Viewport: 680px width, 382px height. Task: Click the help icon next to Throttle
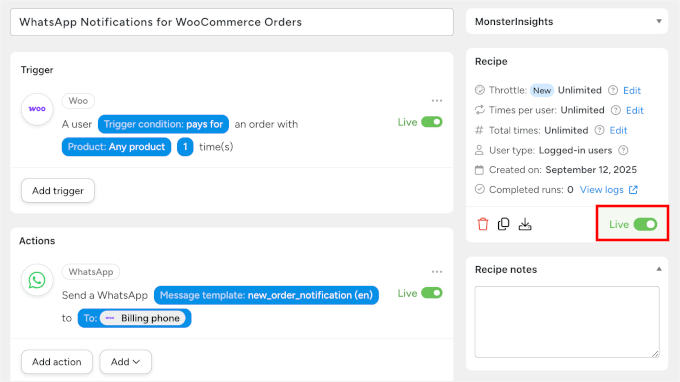coord(613,90)
